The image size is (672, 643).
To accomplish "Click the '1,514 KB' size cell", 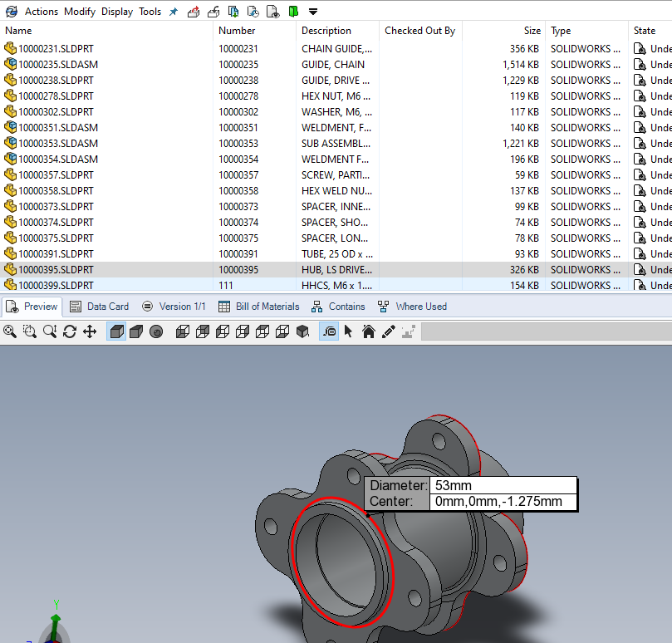I will tap(521, 65).
